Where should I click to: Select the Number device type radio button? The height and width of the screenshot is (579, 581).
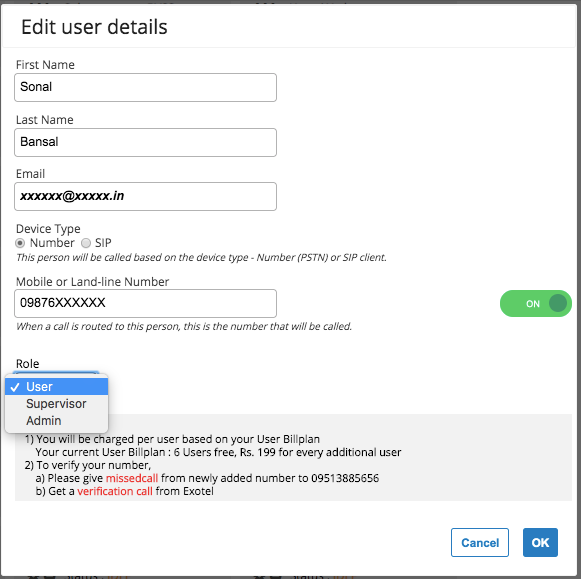20,243
